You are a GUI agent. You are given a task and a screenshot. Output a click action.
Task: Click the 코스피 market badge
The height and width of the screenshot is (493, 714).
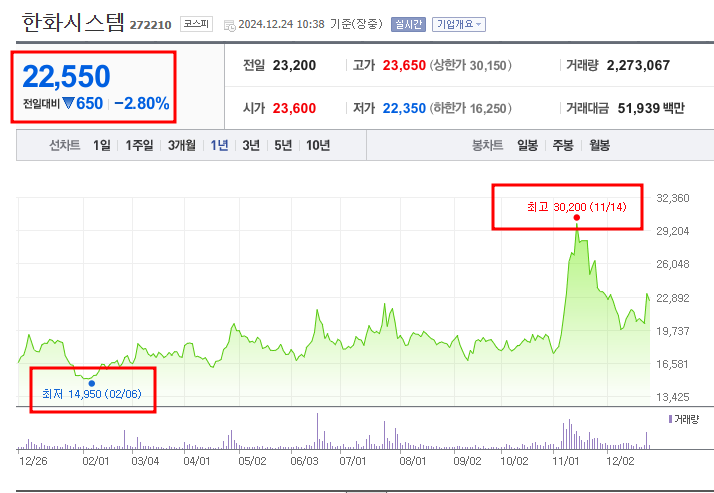click(x=196, y=24)
